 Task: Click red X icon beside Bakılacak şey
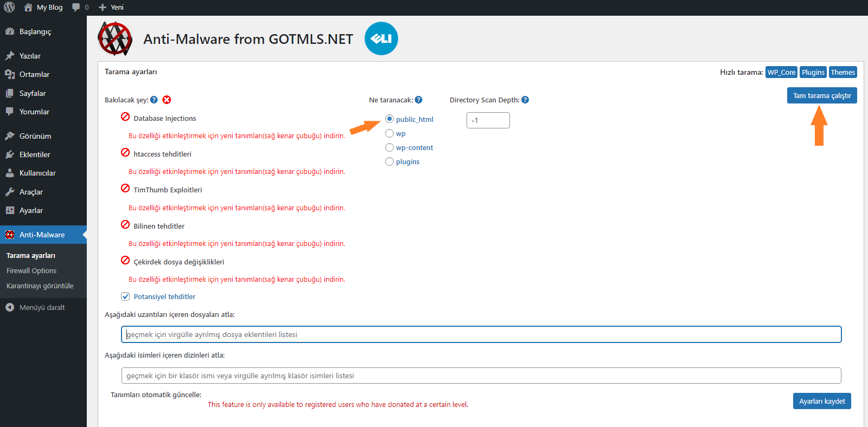coord(167,100)
